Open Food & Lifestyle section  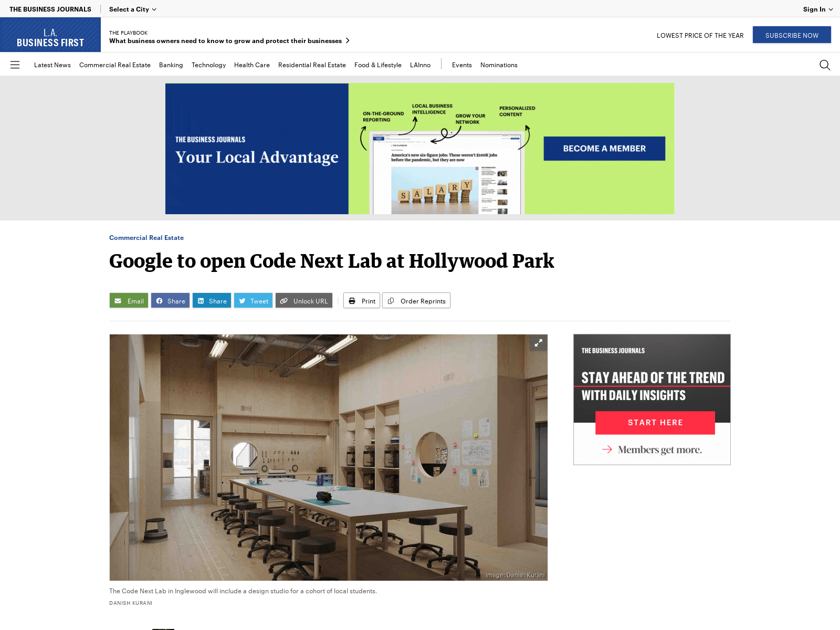tap(378, 65)
